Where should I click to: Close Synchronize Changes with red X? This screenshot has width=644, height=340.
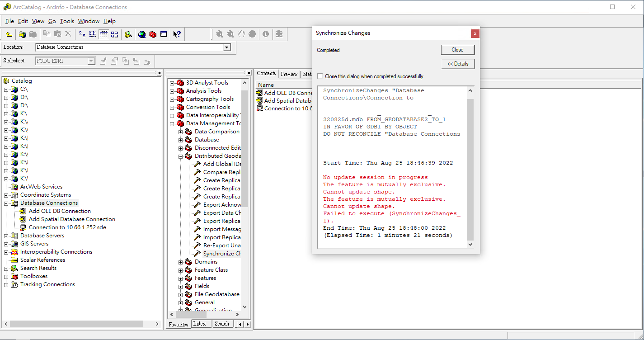click(x=475, y=33)
